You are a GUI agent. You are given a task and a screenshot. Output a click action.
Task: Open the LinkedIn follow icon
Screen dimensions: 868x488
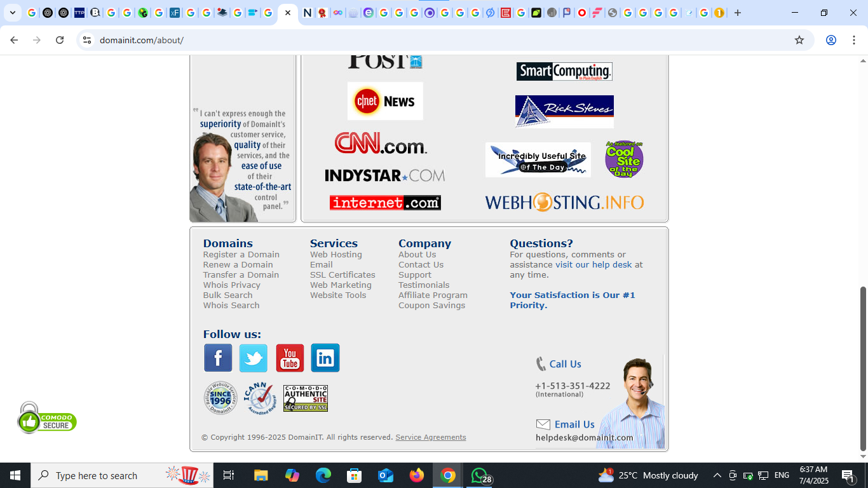coord(325,358)
